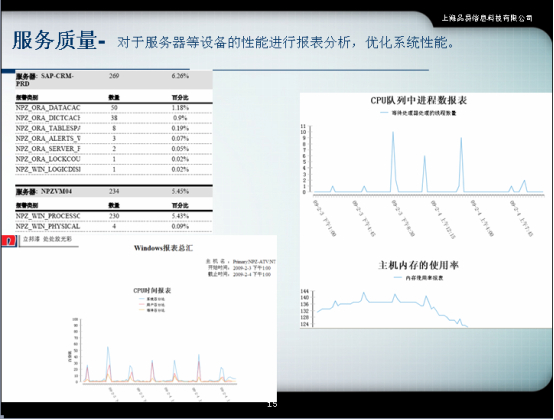Screen dimensions: 554x420
Task: Click the 内存使用率报表 legend line marker
Action: pos(397,278)
